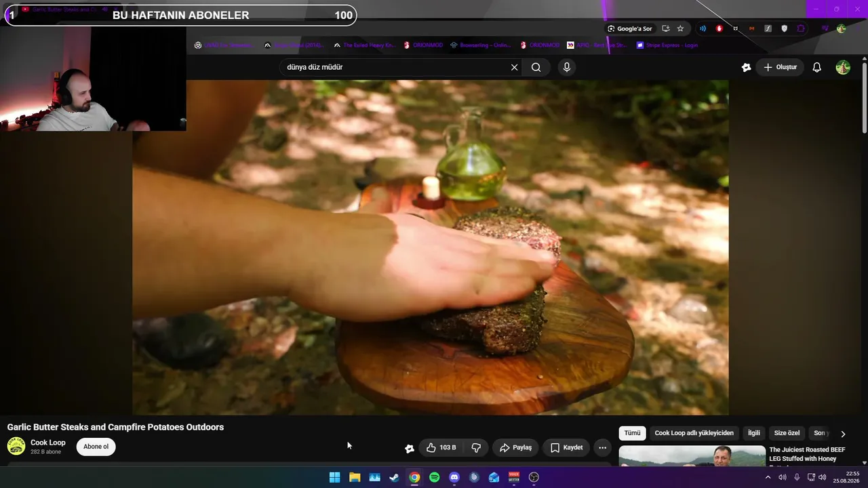The image size is (868, 488).
Task: Open the Chrome profile avatar
Action: click(x=842, y=28)
